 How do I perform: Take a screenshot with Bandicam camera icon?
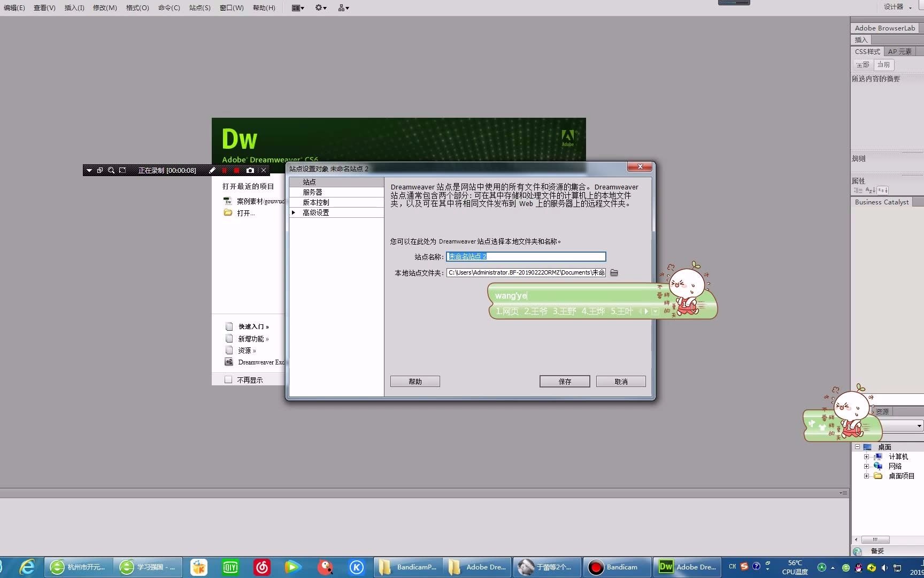[250, 170]
